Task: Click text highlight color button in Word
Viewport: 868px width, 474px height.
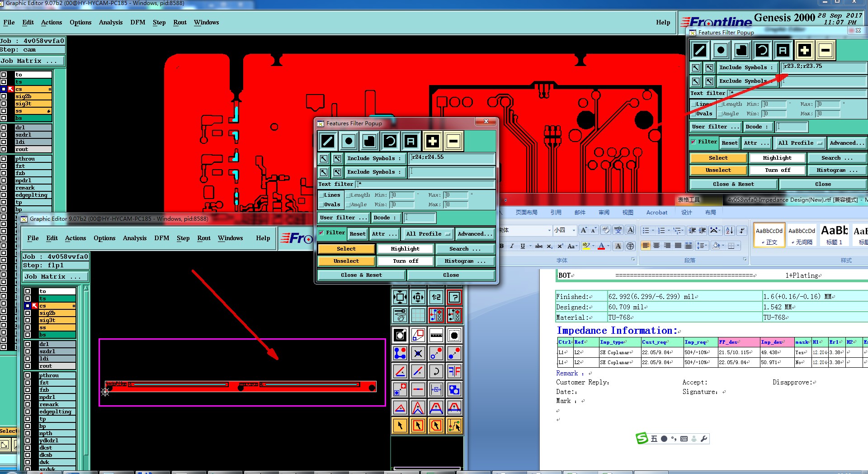Action: [x=586, y=246]
